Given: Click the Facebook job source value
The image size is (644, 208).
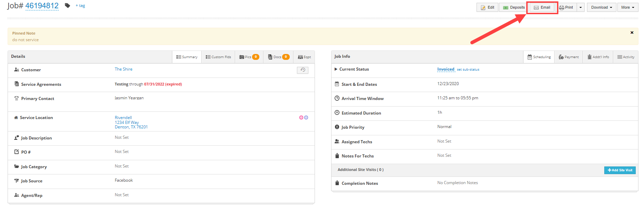Looking at the screenshot, I should point(124,180).
